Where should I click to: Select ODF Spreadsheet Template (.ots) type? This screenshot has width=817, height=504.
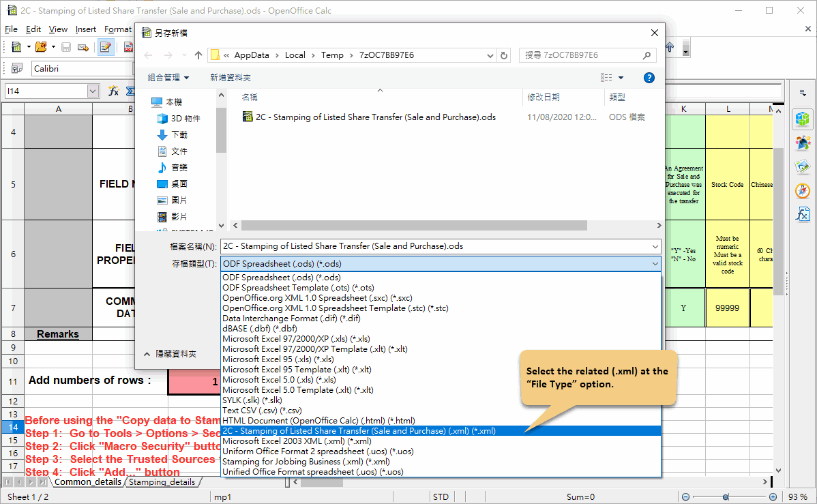click(441, 288)
